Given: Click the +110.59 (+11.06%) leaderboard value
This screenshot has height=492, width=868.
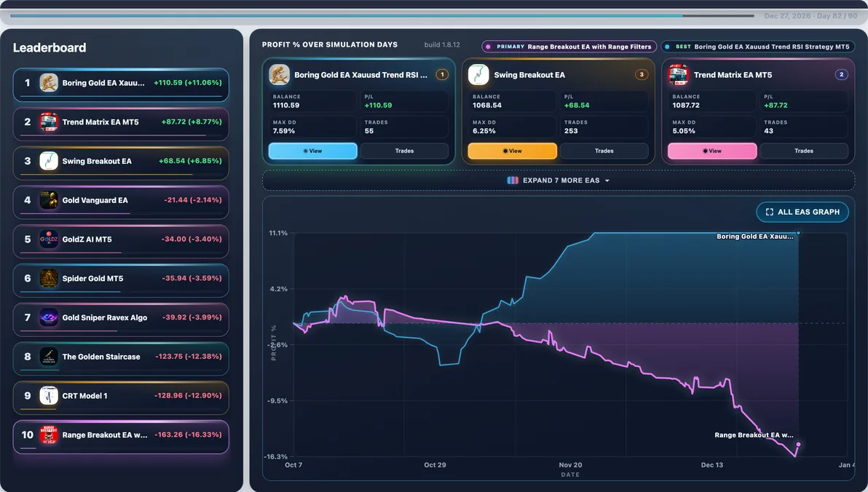Looking at the screenshot, I should click(x=188, y=82).
